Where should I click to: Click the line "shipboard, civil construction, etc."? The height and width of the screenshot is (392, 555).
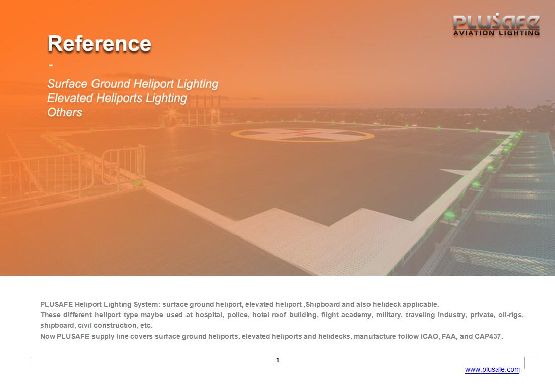pyautogui.click(x=97, y=326)
